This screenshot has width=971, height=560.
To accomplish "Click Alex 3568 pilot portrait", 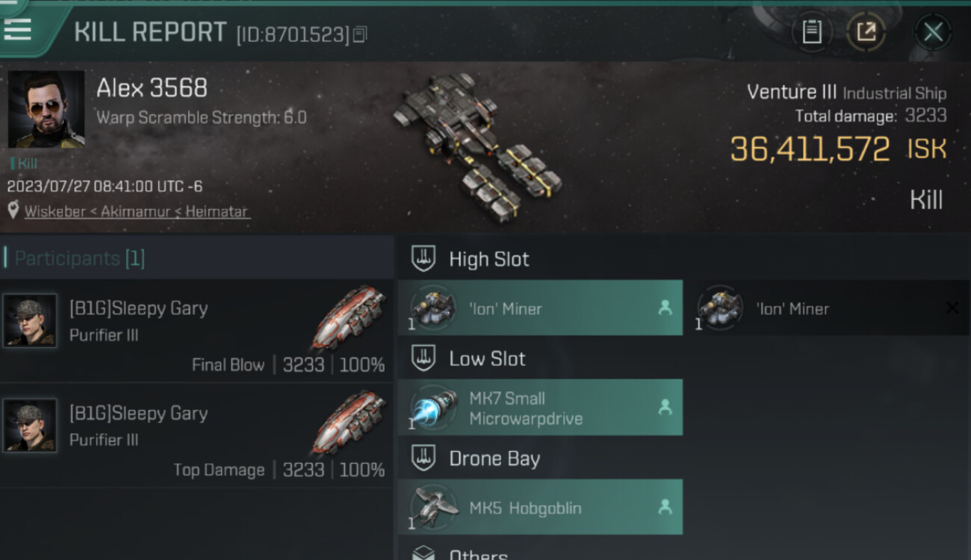I will 46,109.
